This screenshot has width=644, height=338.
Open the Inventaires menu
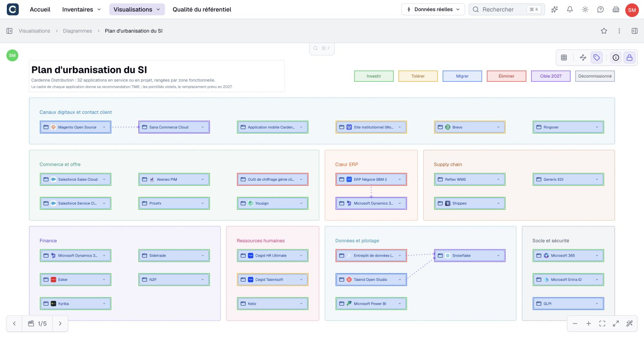(x=81, y=9)
